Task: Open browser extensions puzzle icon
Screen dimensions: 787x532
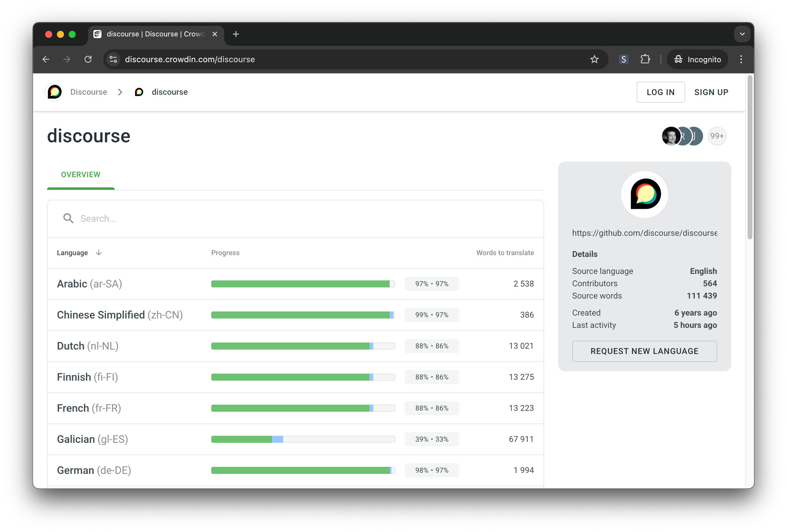Action: [x=645, y=59]
